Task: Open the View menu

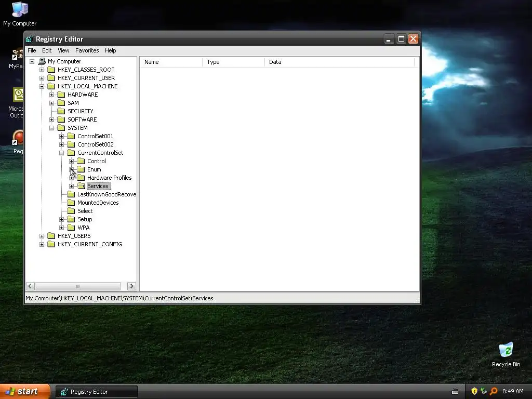Action: click(x=63, y=50)
